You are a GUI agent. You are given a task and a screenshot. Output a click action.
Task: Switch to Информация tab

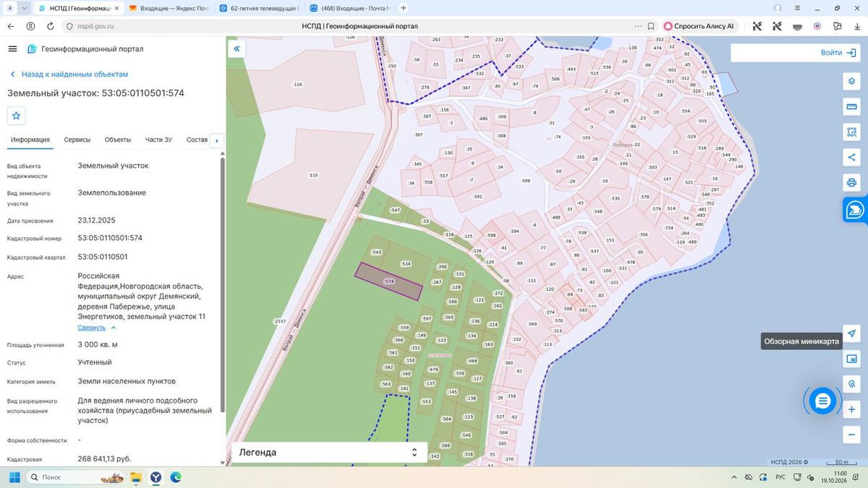30,140
